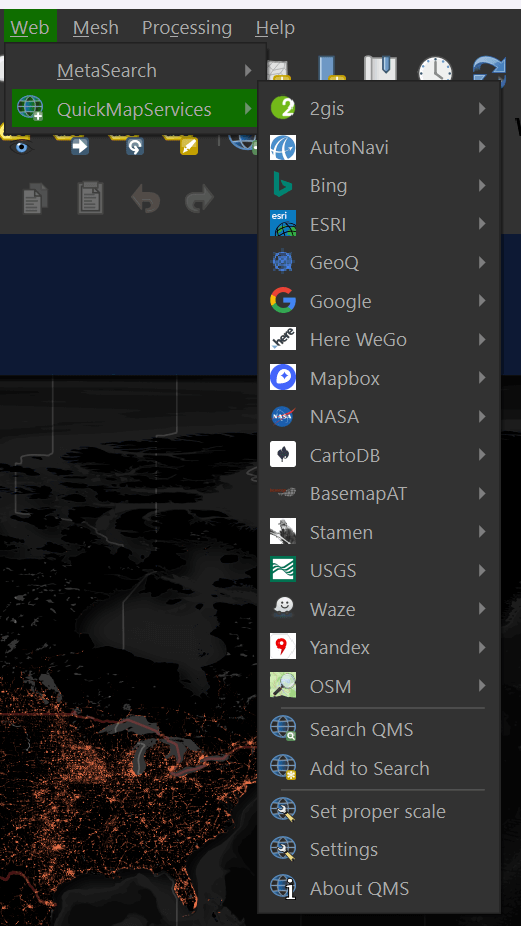Click the Waze menu label
Viewport: 521px width, 926px height.
click(333, 609)
